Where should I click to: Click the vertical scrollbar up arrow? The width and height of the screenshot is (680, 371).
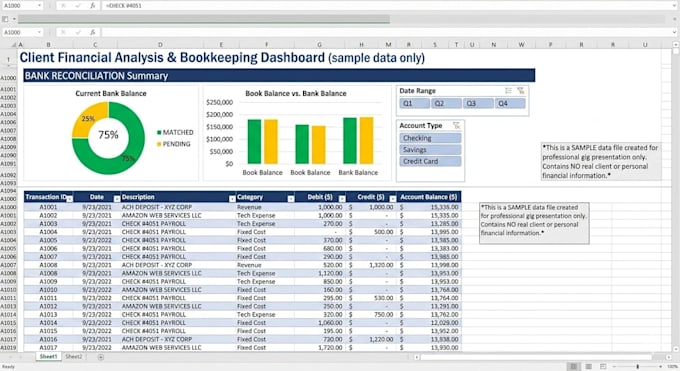coord(676,44)
